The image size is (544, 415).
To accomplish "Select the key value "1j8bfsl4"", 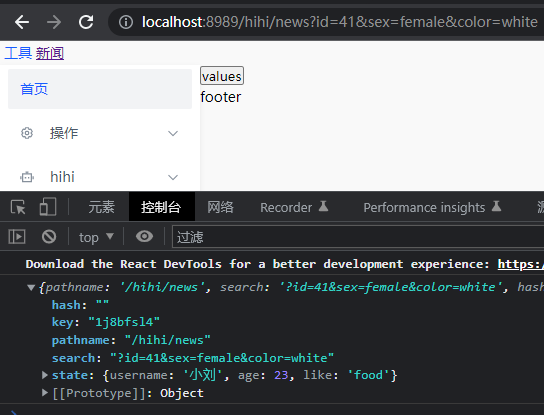I will [124, 322].
